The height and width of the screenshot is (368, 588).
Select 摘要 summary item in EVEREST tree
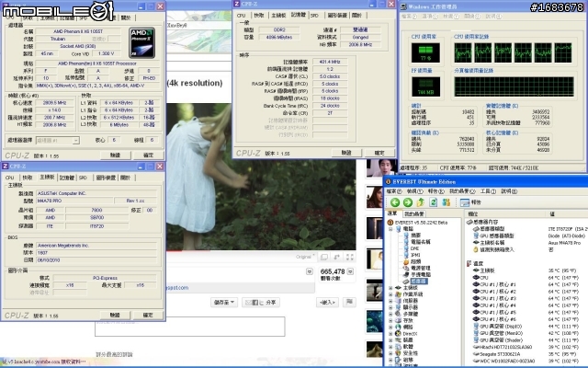pos(416,236)
